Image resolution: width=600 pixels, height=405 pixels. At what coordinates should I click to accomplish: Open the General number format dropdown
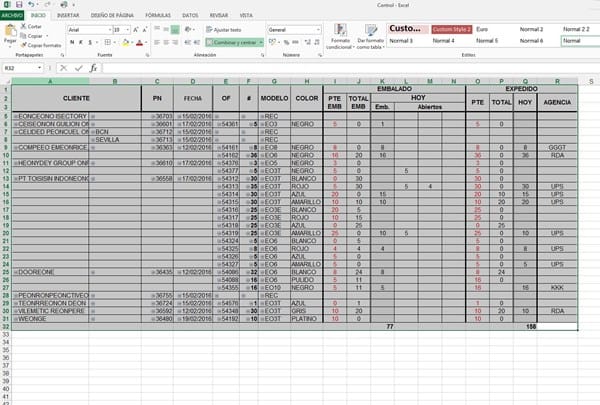318,29
